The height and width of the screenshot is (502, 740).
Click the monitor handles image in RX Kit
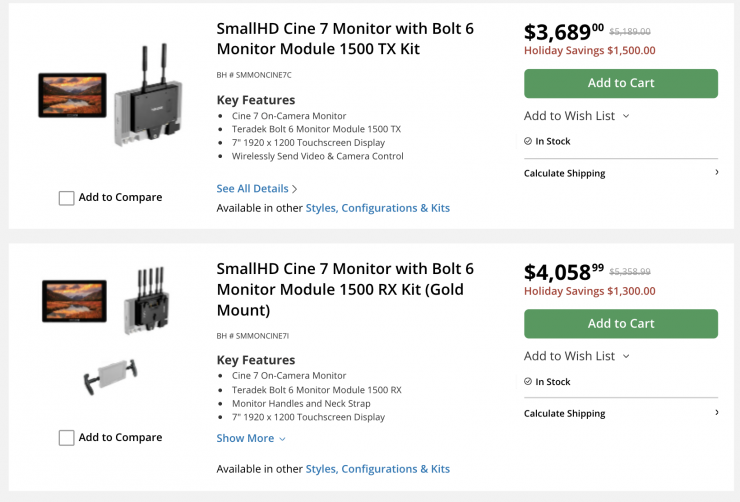click(x=108, y=377)
